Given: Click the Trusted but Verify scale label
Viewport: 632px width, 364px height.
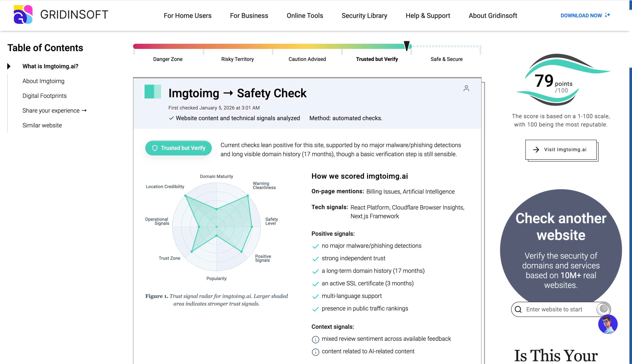Looking at the screenshot, I should click(x=377, y=59).
